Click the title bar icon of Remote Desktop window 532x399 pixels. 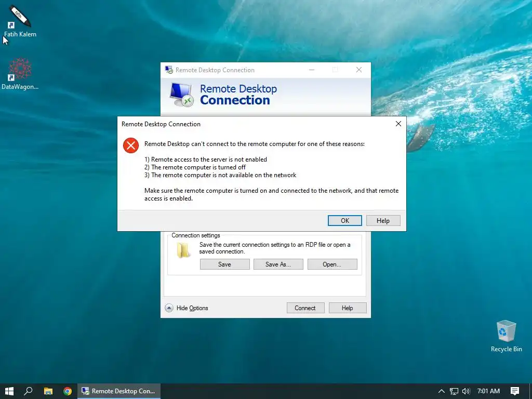pos(169,70)
